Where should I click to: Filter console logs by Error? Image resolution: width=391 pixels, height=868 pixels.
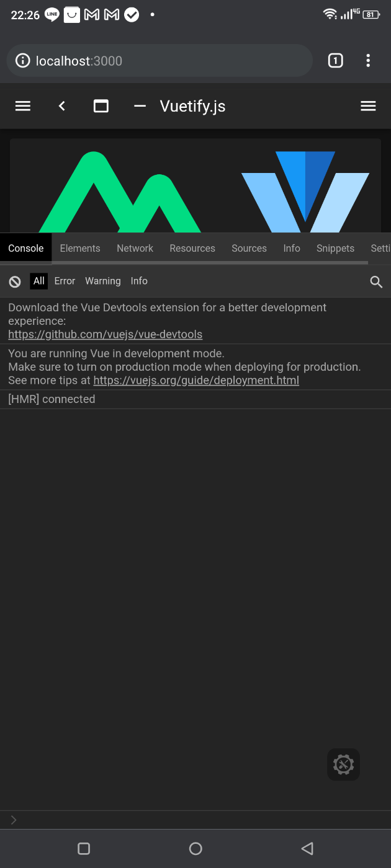[65, 281]
